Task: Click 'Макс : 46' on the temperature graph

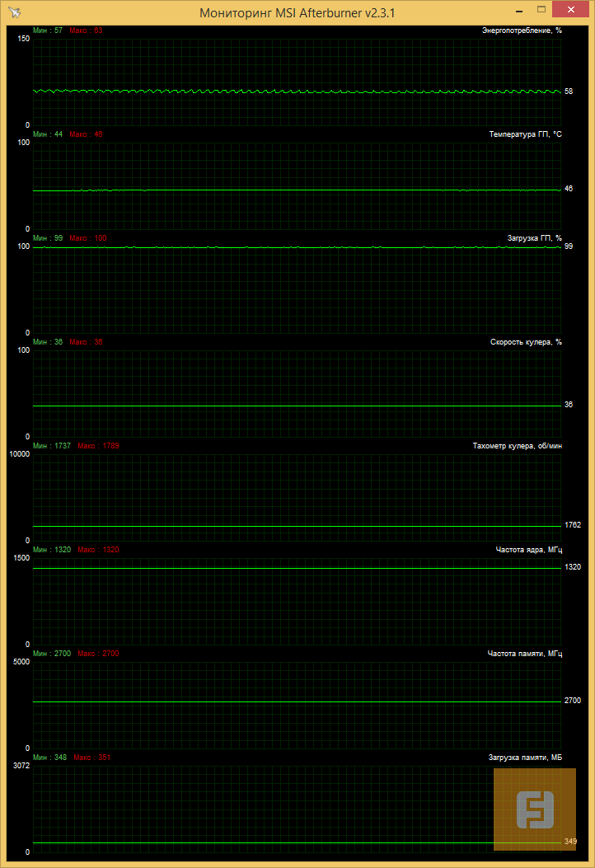Action: pyautogui.click(x=86, y=134)
